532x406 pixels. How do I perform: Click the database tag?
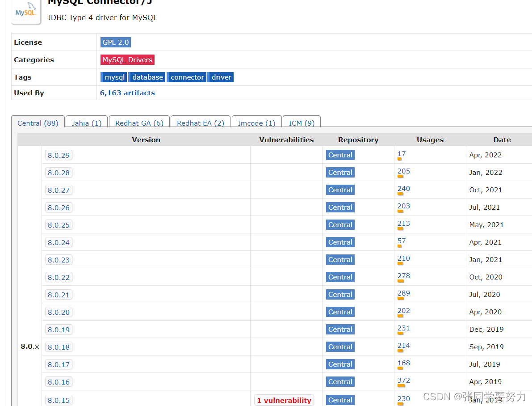pyautogui.click(x=147, y=77)
